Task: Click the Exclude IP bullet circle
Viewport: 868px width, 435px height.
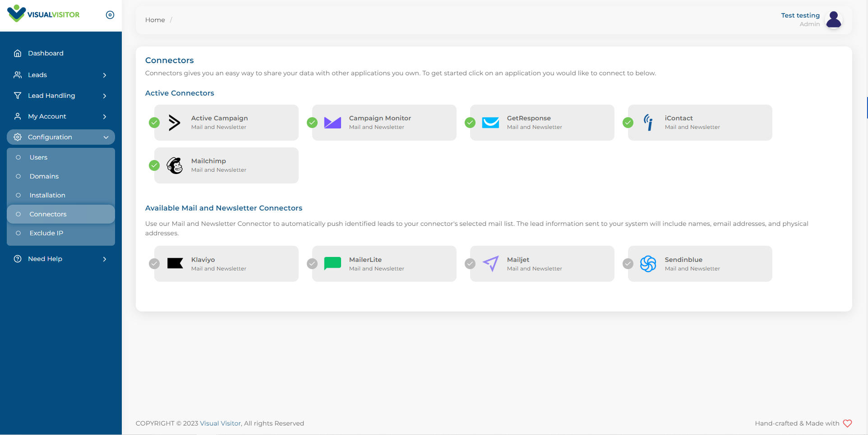Action: (18, 233)
